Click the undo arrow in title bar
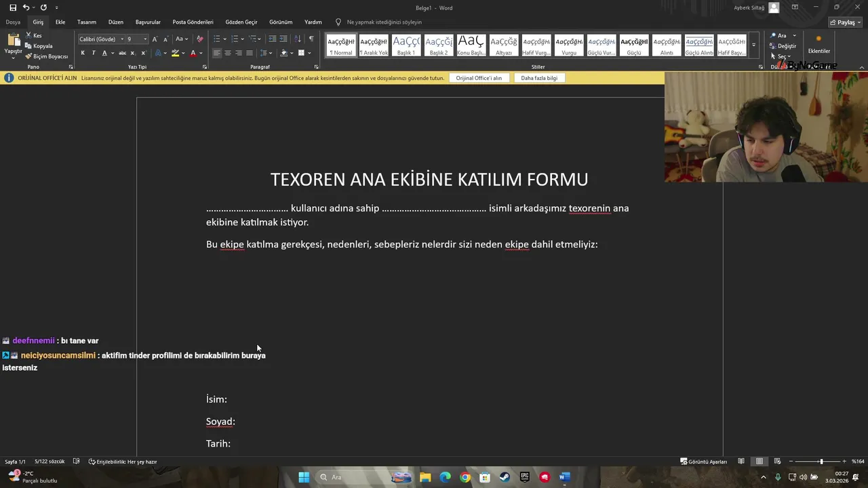The image size is (868, 488). pyautogui.click(x=26, y=7)
